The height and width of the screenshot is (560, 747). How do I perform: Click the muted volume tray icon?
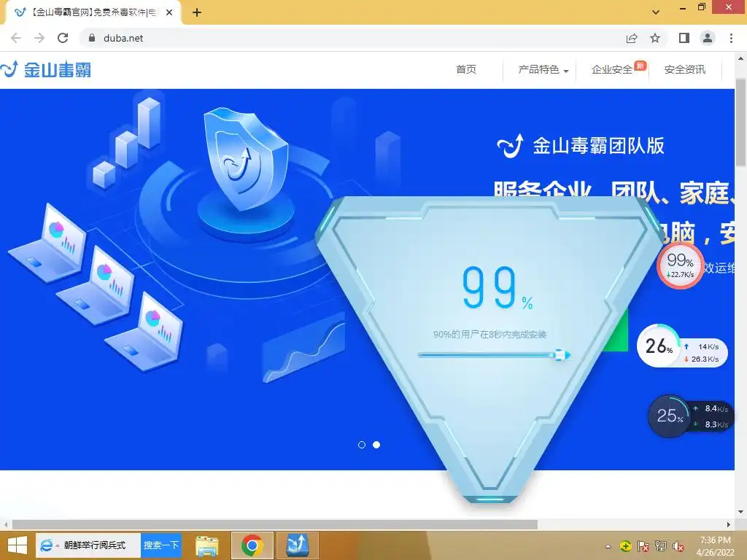pos(678,546)
